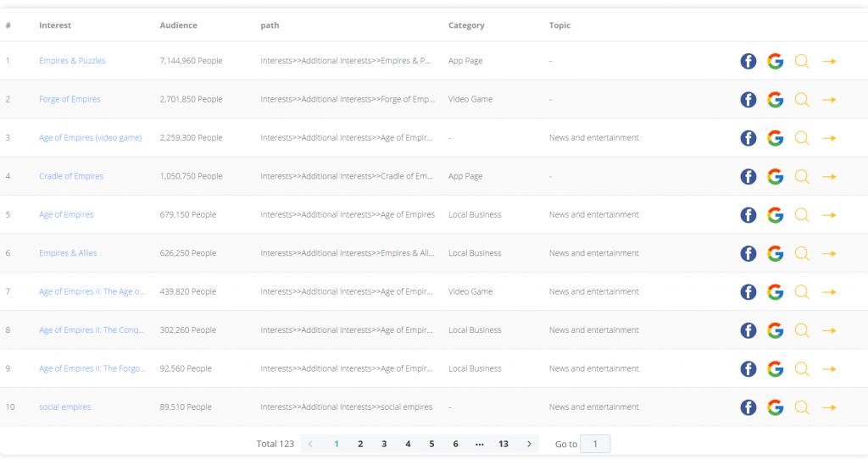Click arrow icon in Forge of Empires row
This screenshot has height=459, width=868.
point(829,100)
